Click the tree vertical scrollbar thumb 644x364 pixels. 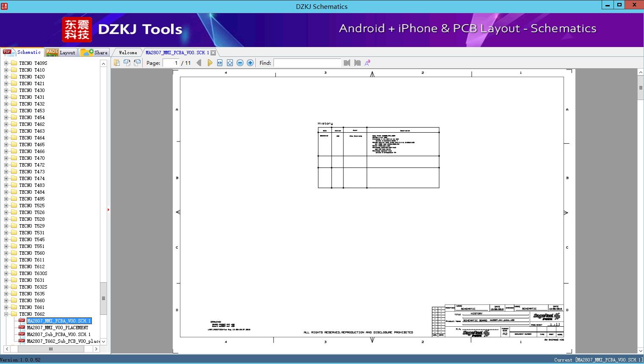[x=103, y=298]
